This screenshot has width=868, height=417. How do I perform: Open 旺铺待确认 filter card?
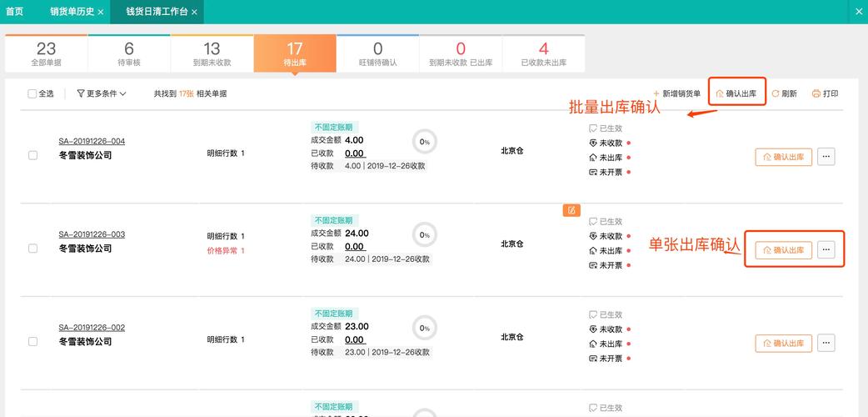pyautogui.click(x=377, y=53)
